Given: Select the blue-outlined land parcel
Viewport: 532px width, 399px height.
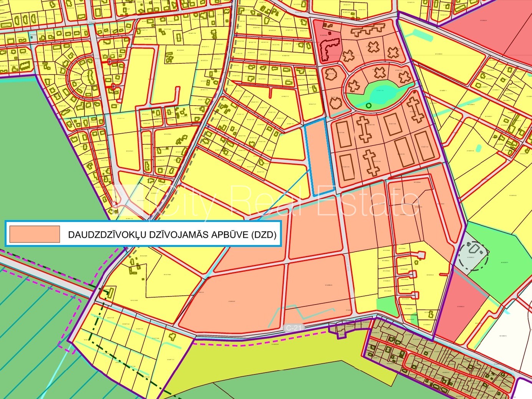Looking at the screenshot, I should click(x=318, y=157).
